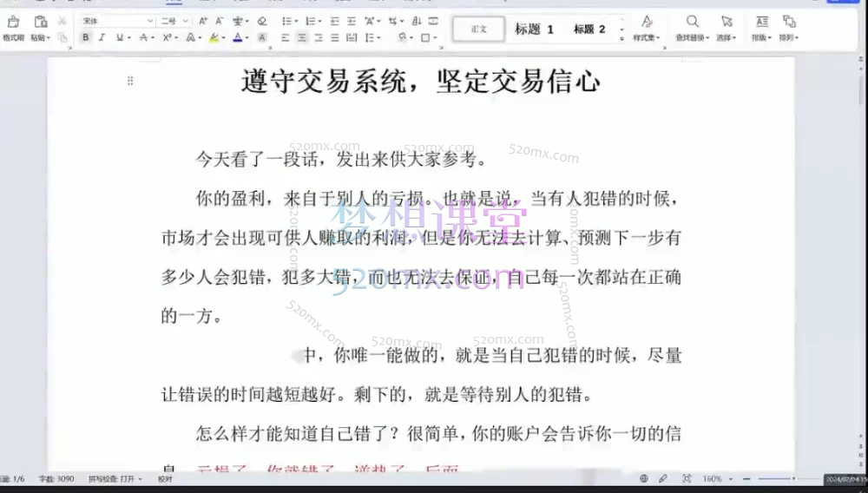This screenshot has width=868, height=493.
Task: Toggle Italic formatting
Action: point(102,37)
